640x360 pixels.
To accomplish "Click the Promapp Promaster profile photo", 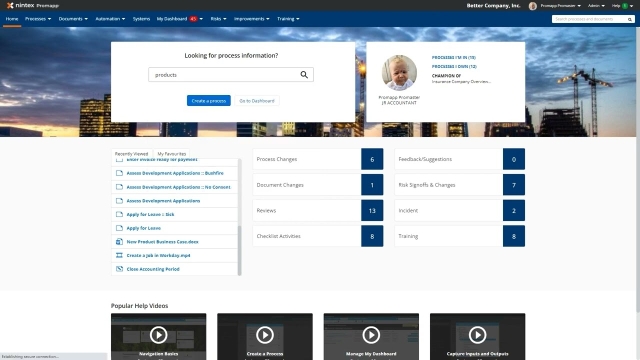I will click(399, 73).
